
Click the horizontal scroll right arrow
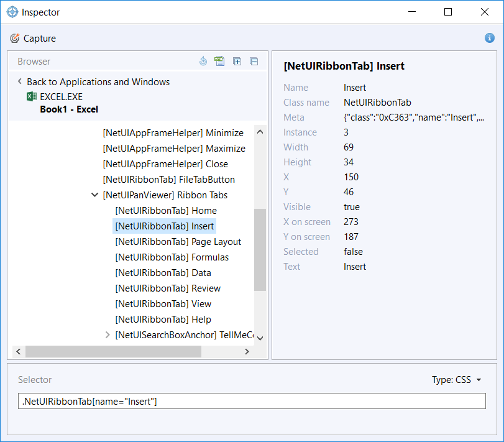(x=247, y=351)
